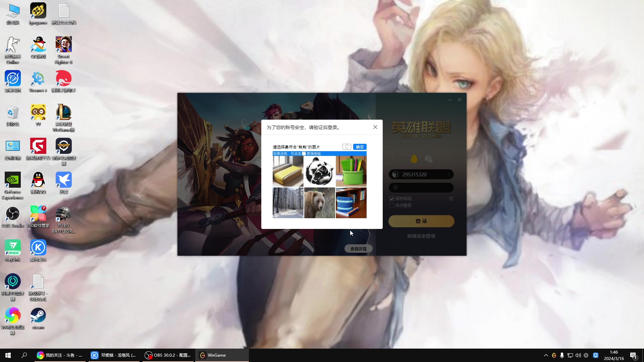Launch QQ游戏 shortcut
Viewport: 644px width, 362px height.
(x=38, y=48)
